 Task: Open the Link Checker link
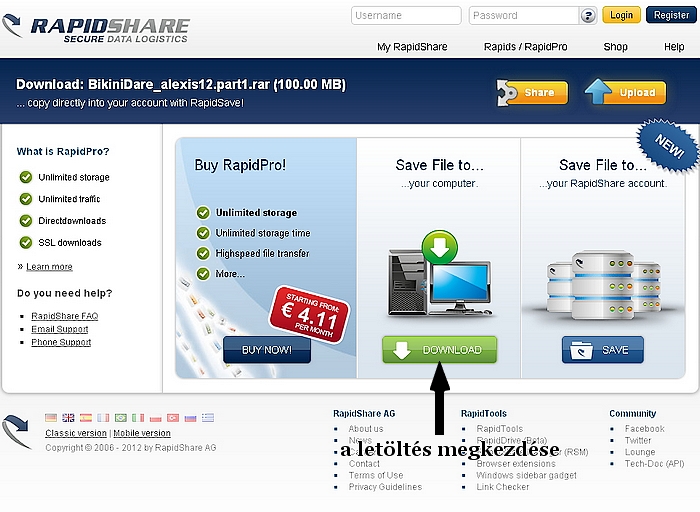click(503, 487)
